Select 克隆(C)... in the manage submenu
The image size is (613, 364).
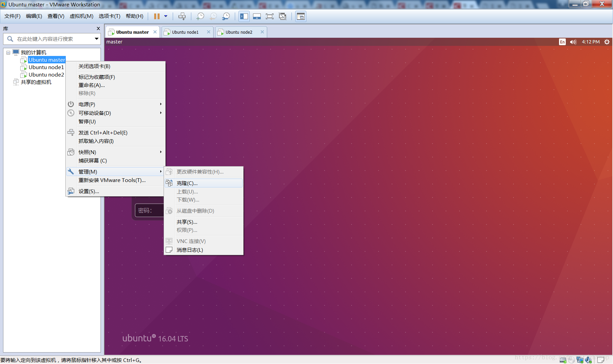pyautogui.click(x=203, y=183)
